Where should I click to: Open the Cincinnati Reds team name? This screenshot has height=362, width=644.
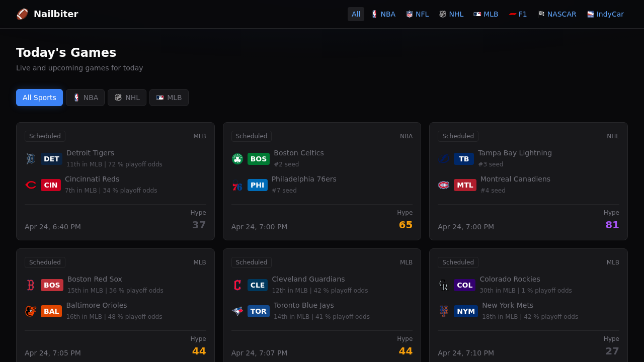click(x=92, y=179)
